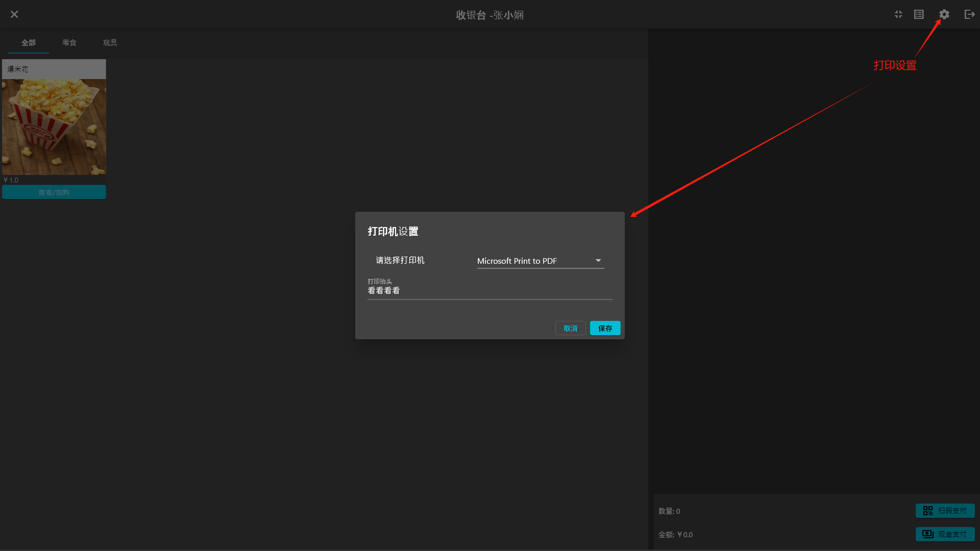
Task: Switch to the 全部 tab
Action: (x=29, y=43)
